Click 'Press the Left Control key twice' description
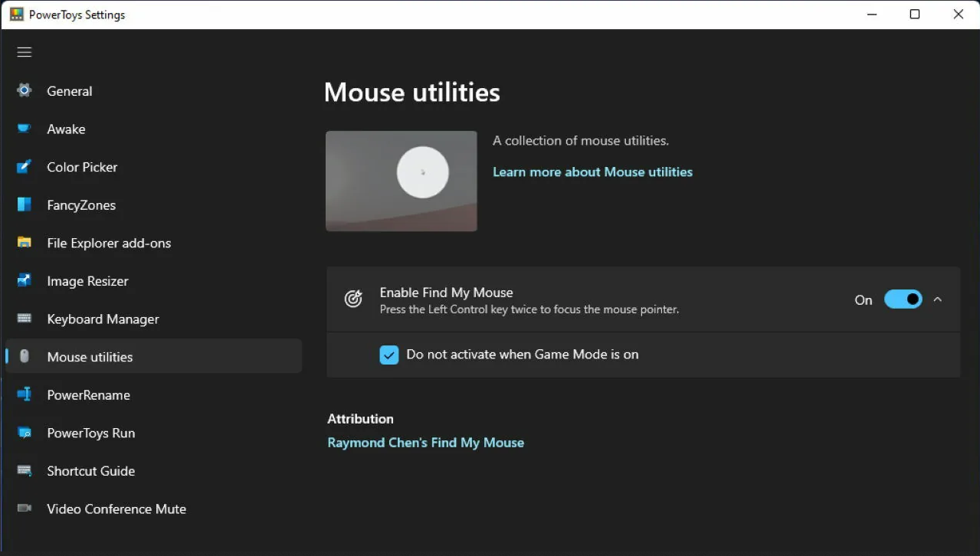 [529, 310]
